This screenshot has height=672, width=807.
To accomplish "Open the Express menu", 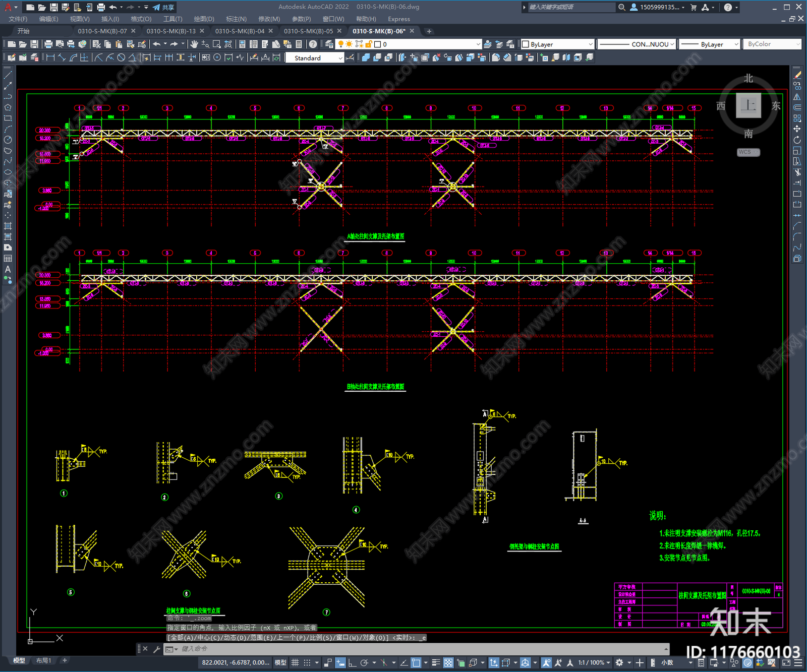I will click(x=399, y=19).
